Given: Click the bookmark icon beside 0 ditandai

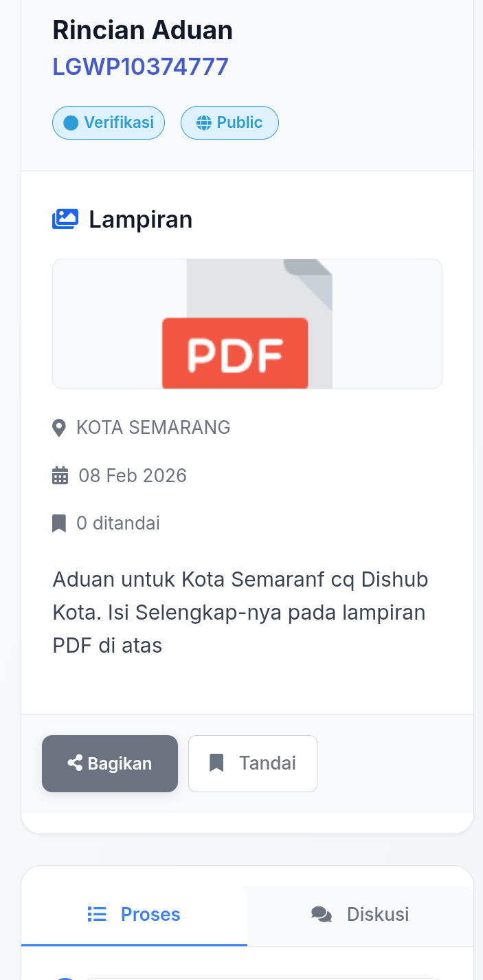Looking at the screenshot, I should (59, 523).
